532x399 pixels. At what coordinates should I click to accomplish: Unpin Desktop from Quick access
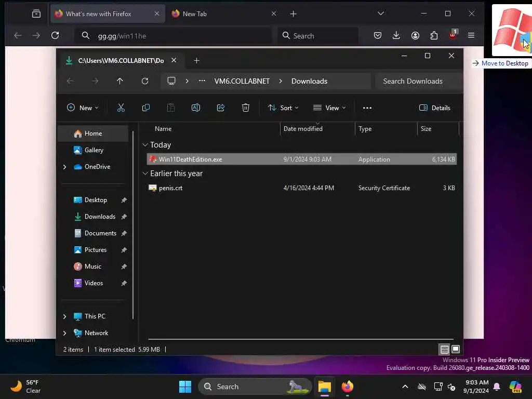[x=124, y=200]
